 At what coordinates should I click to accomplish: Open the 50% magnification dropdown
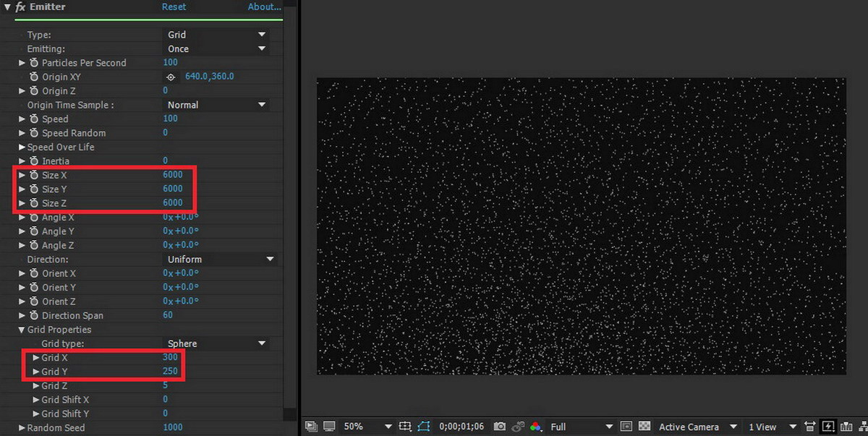tap(367, 427)
